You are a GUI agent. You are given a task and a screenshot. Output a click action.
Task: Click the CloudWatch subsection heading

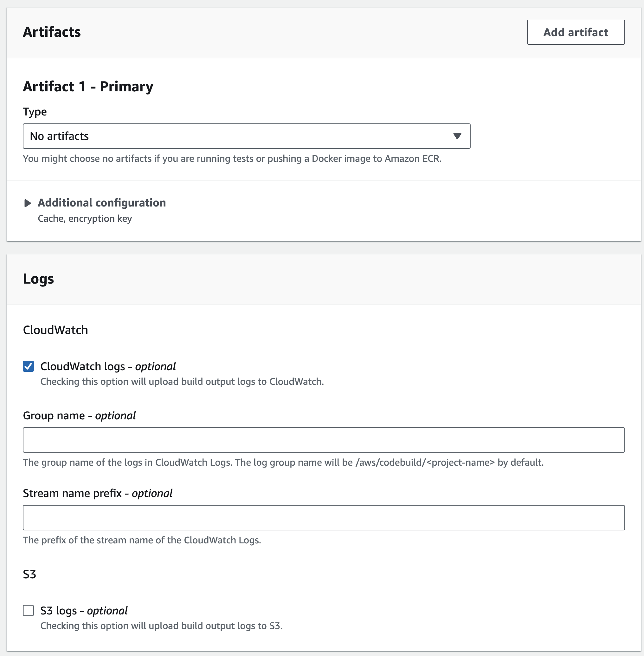coord(55,330)
